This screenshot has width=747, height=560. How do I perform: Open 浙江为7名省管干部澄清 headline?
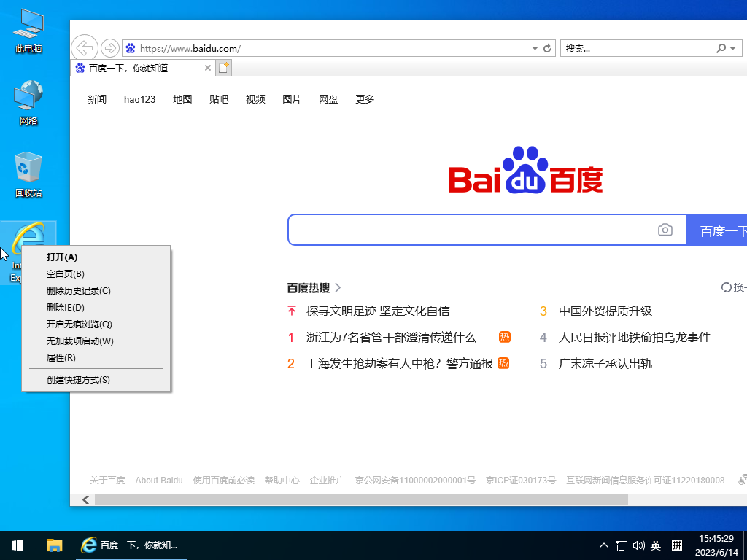pos(396,337)
